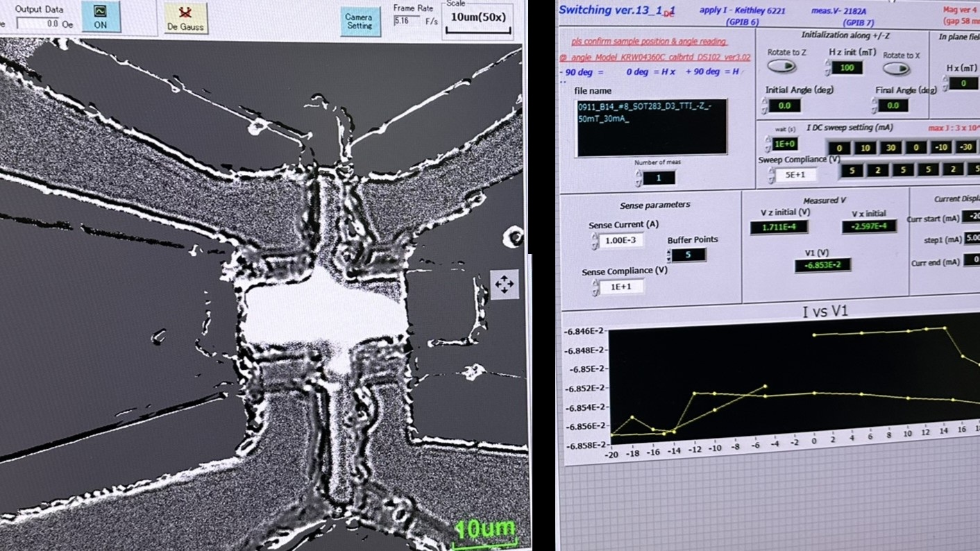Click the Initial Angle stepper arrows
The height and width of the screenshot is (551, 980).
(764, 105)
